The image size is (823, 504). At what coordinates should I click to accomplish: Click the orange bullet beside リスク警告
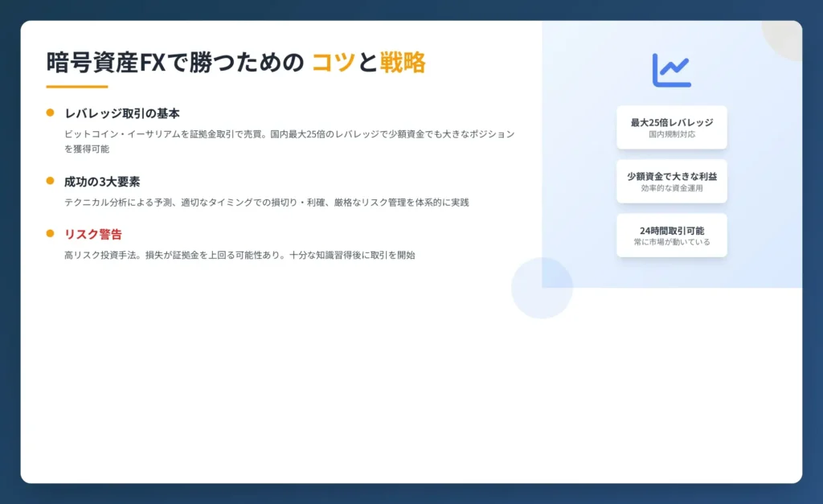click(x=50, y=233)
